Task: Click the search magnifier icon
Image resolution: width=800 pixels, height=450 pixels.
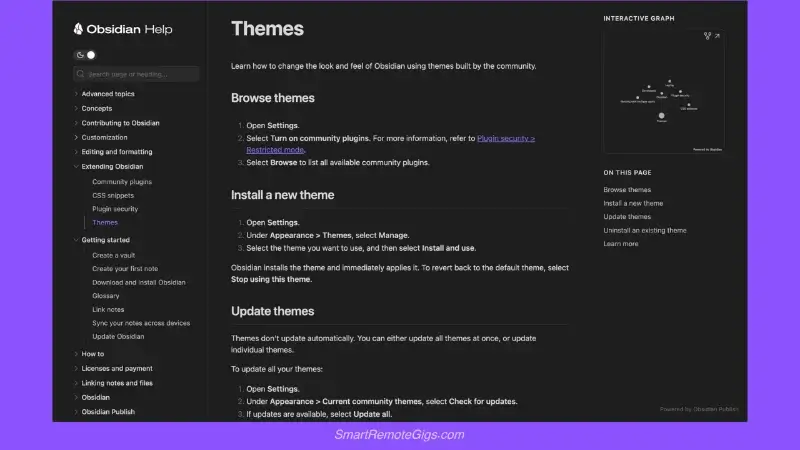Action: (80, 74)
